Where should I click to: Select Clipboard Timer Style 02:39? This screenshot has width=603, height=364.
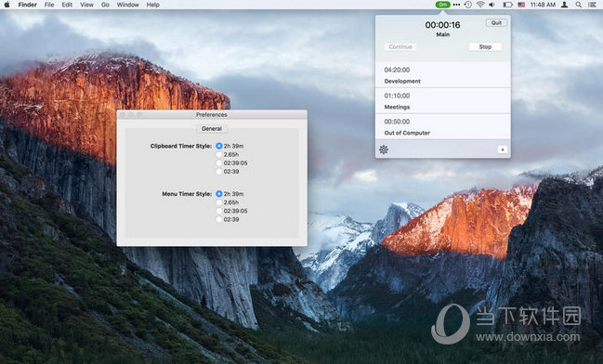(219, 172)
